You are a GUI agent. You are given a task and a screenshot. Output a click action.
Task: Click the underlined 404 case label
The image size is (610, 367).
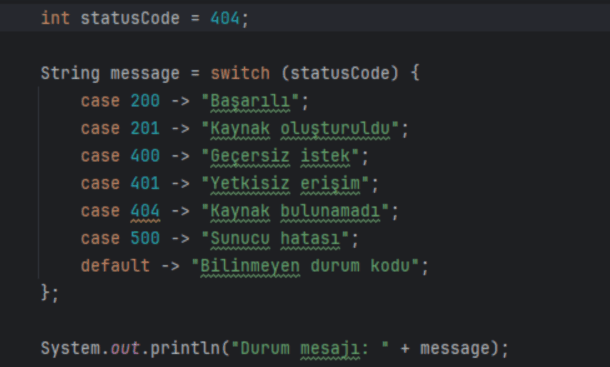point(145,211)
